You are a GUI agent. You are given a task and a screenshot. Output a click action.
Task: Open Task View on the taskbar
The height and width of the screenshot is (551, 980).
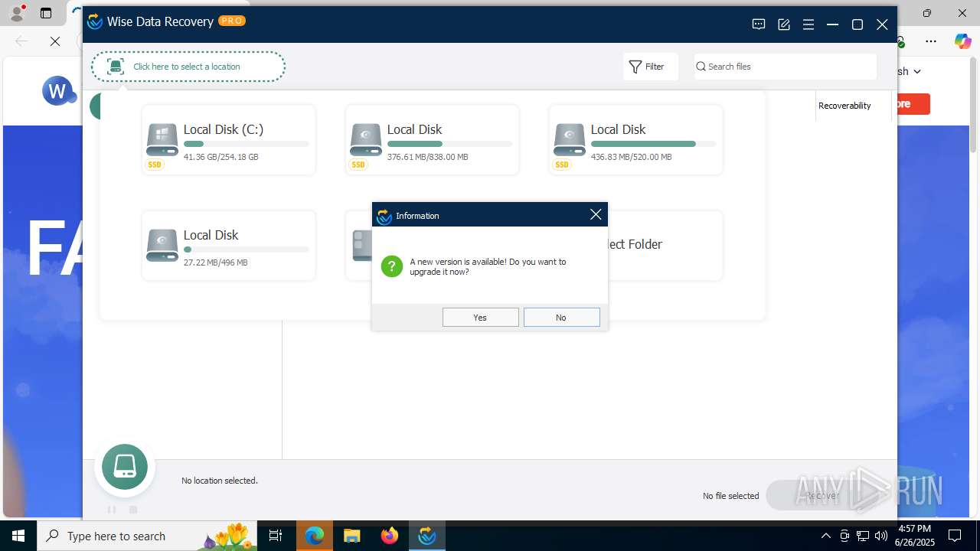pyautogui.click(x=276, y=536)
